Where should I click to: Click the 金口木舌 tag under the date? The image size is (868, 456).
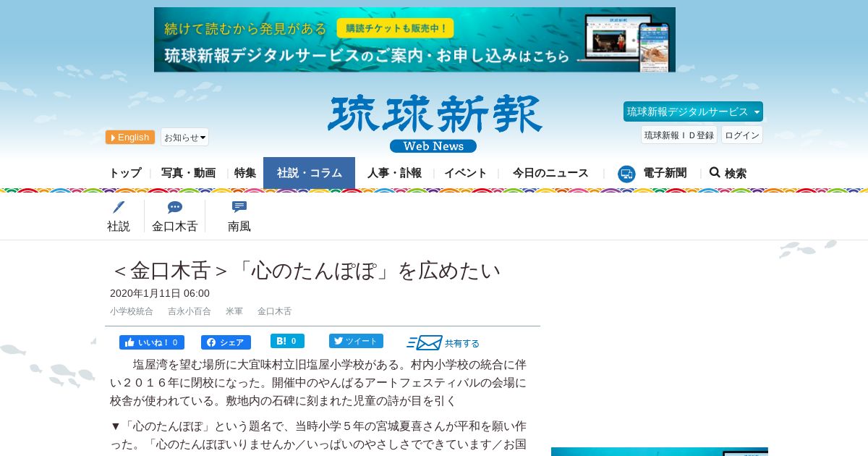tap(275, 311)
